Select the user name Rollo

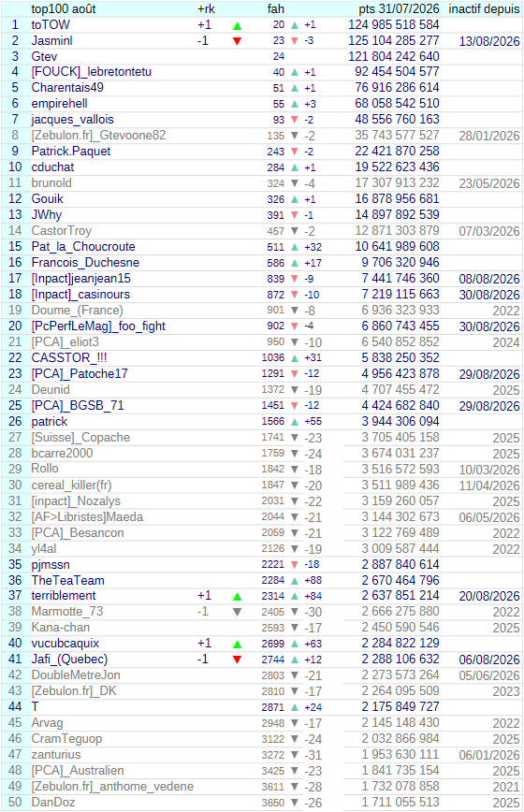pos(45,469)
